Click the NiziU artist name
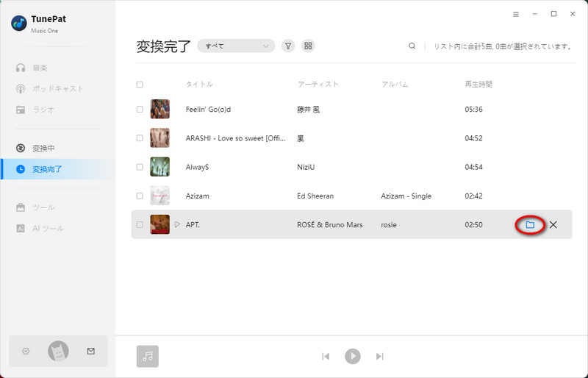The image size is (588, 378). point(306,167)
